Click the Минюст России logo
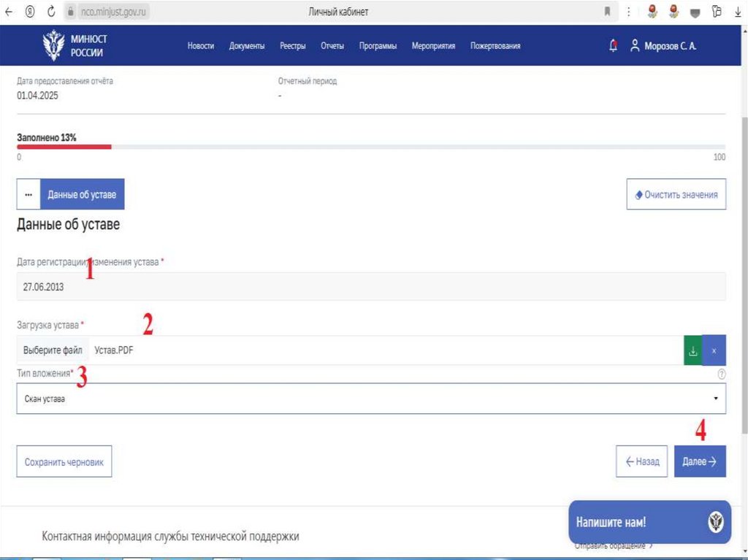 (75, 45)
